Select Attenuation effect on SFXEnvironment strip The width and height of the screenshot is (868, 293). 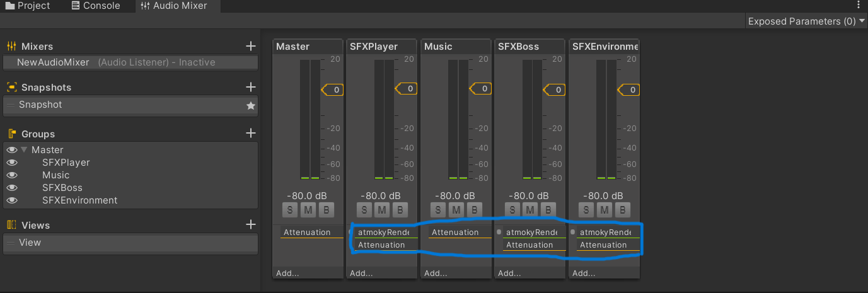607,245
